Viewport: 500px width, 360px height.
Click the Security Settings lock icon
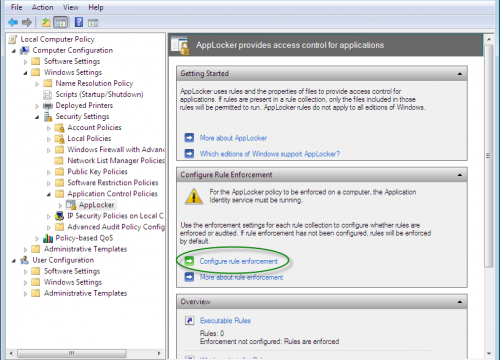click(x=48, y=117)
